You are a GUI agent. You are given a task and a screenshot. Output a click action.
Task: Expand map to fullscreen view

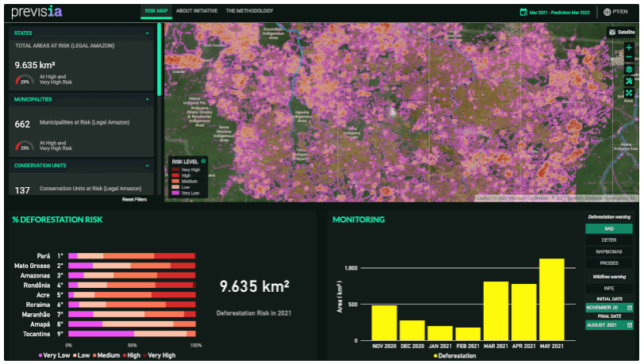(x=629, y=94)
